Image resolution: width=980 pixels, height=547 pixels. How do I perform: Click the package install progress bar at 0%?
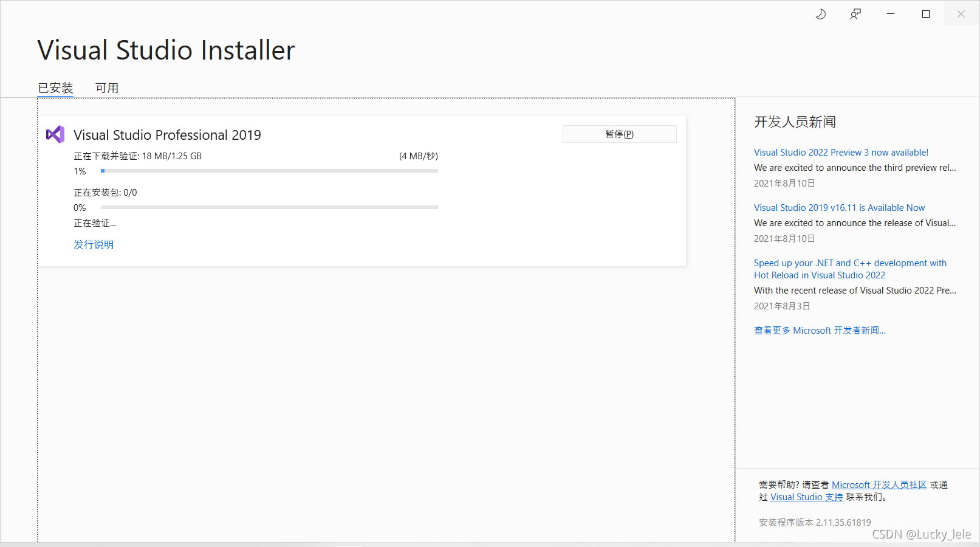point(269,207)
